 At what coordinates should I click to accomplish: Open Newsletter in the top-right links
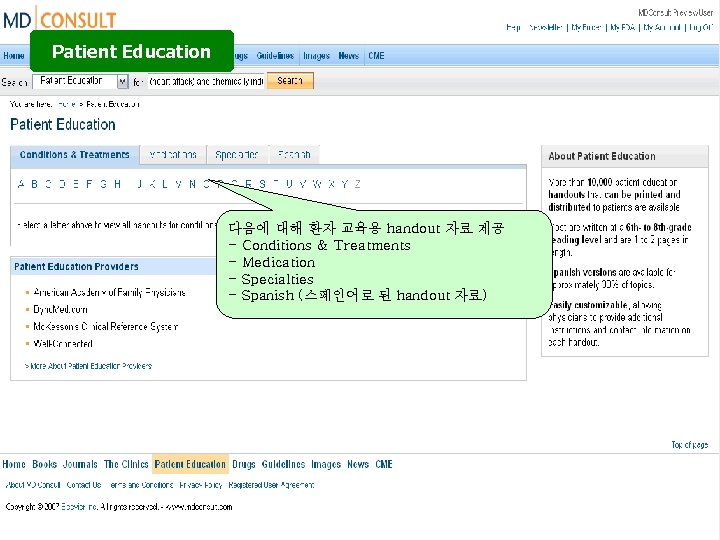[x=546, y=28]
